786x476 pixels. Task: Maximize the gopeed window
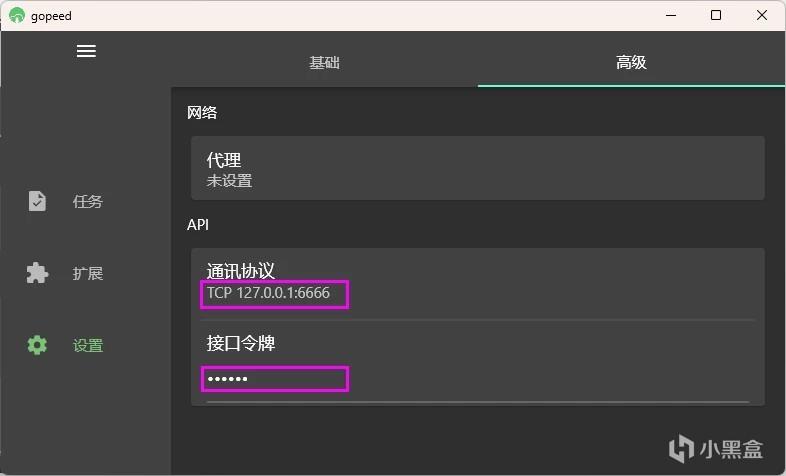(716, 15)
